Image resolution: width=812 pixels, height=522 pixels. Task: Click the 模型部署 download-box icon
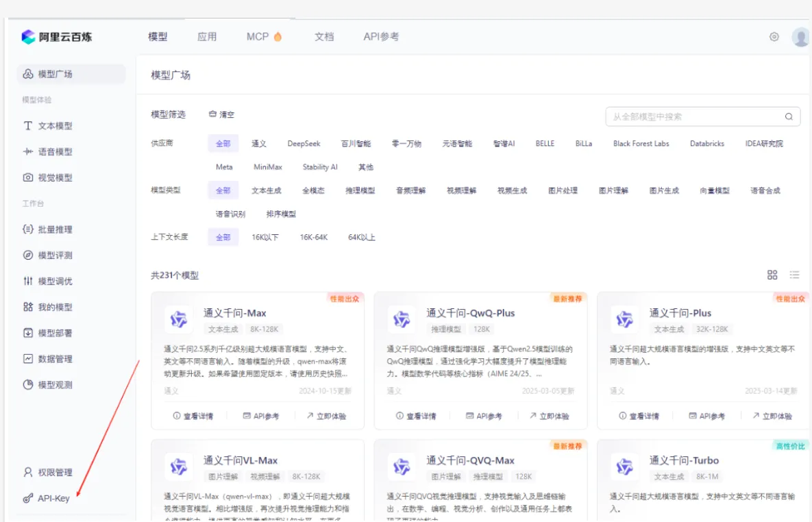pos(28,333)
